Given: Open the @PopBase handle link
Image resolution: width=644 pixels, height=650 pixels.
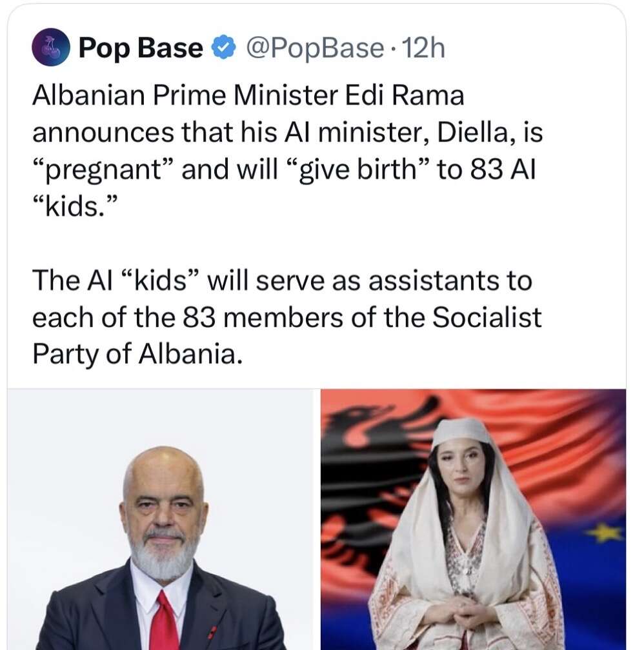Looking at the screenshot, I should pyautogui.click(x=316, y=48).
